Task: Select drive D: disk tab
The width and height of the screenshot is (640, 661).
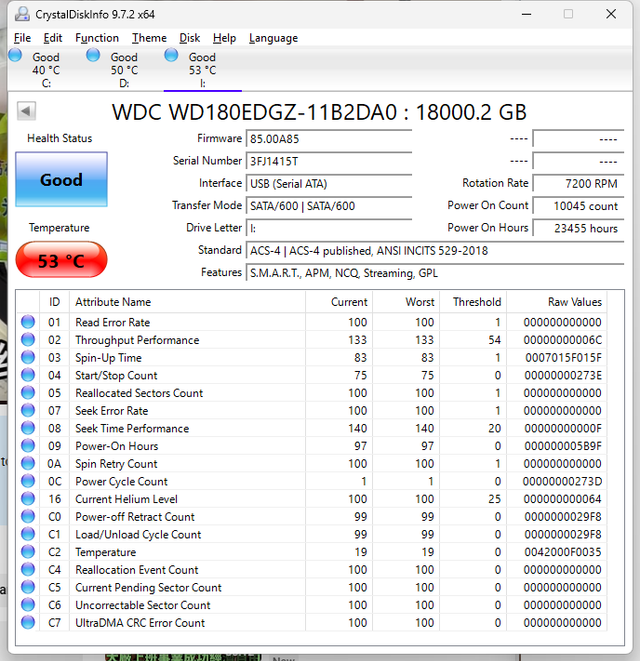Action: 124,70
